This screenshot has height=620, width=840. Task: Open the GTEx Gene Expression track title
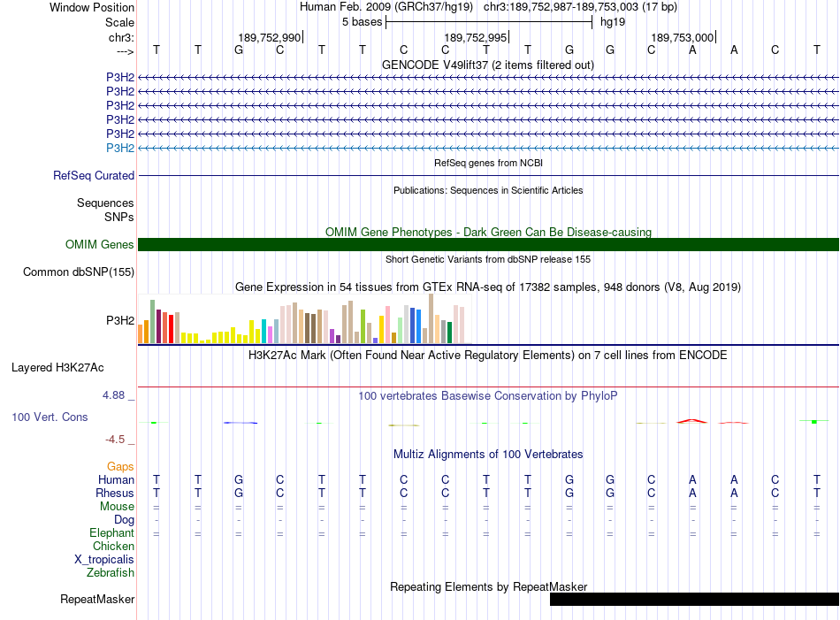488,287
